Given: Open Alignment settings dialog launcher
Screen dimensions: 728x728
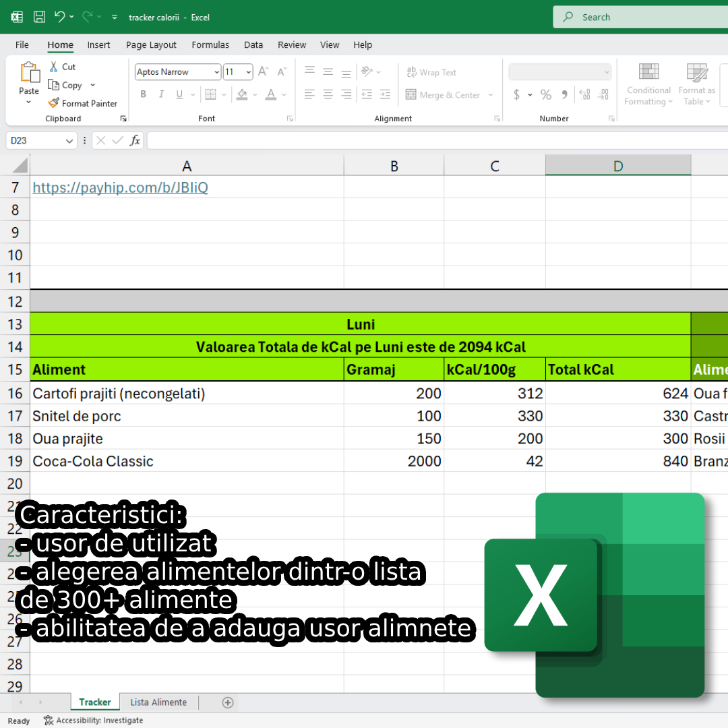Looking at the screenshot, I should 497,119.
